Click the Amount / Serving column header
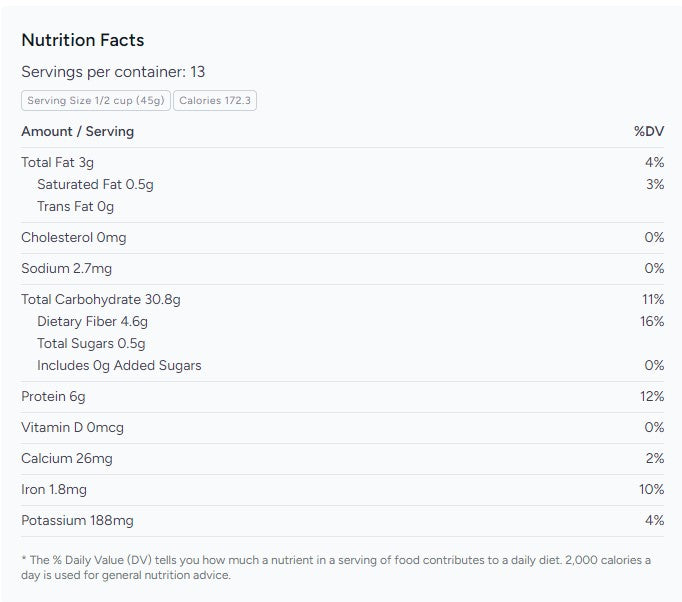 point(77,131)
